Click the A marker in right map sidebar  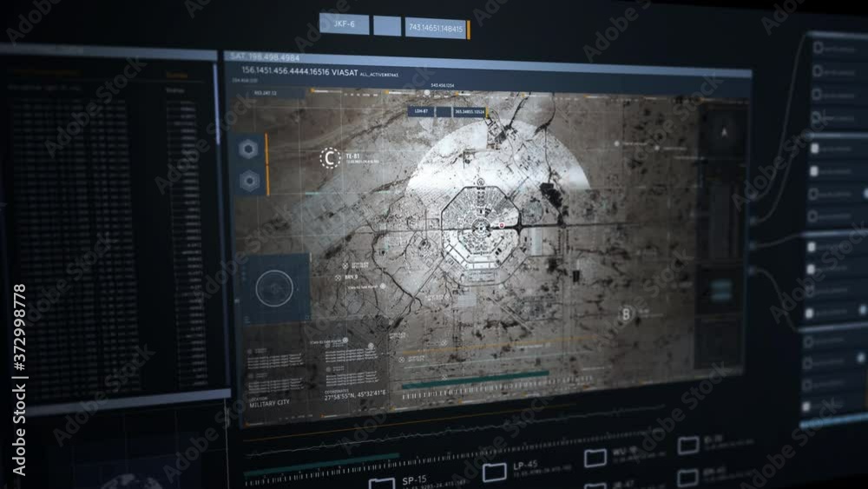(724, 132)
